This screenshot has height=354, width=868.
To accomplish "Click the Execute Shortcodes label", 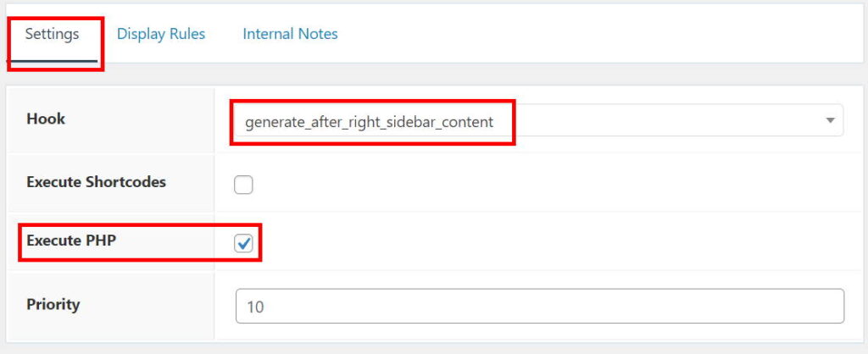I will (x=96, y=182).
